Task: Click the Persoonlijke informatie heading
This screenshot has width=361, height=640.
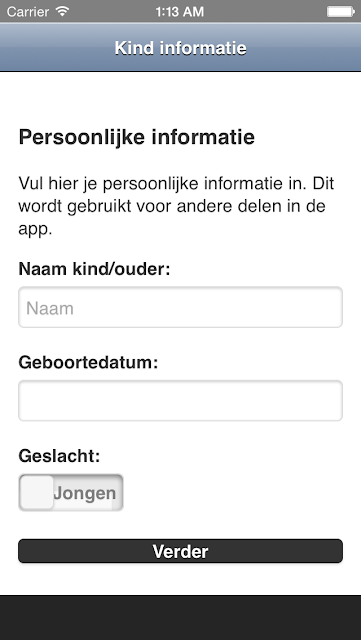Action: (137, 137)
